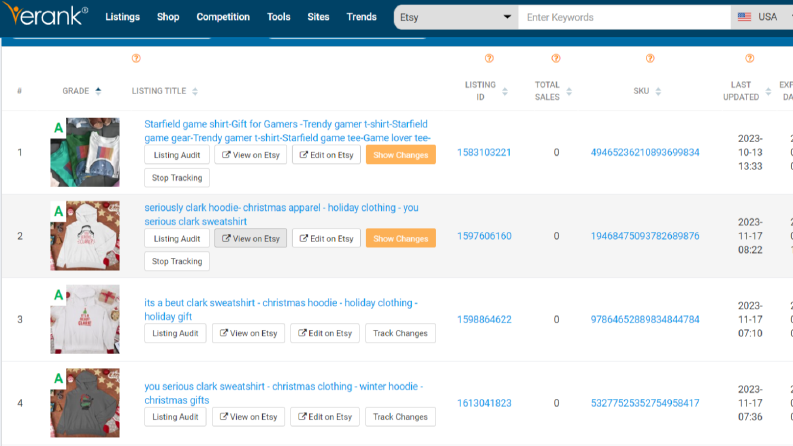Stop Tracking the seriously clark hoodie listing

tap(177, 261)
